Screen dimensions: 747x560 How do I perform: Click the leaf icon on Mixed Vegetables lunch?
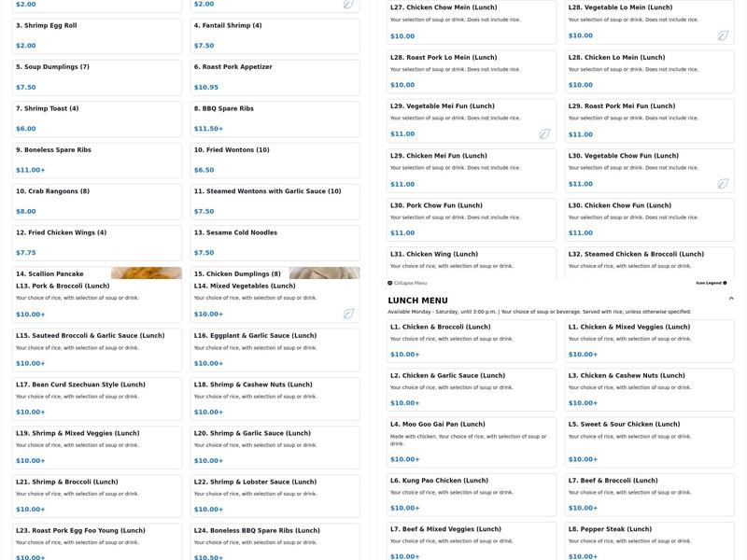coord(348,314)
